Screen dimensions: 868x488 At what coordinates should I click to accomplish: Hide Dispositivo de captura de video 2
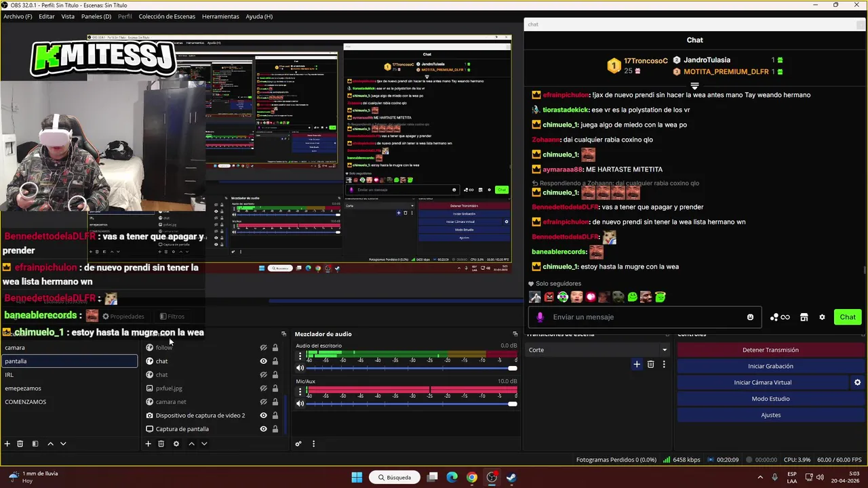tap(263, 415)
